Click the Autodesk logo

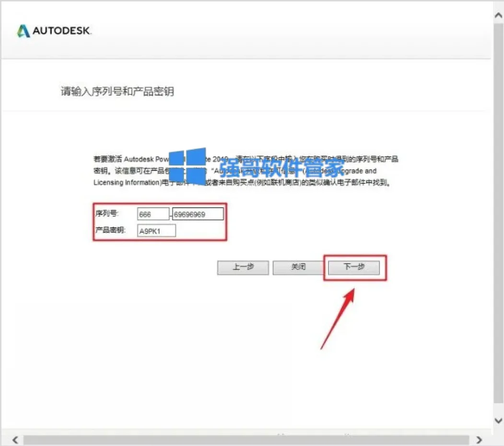click(54, 31)
